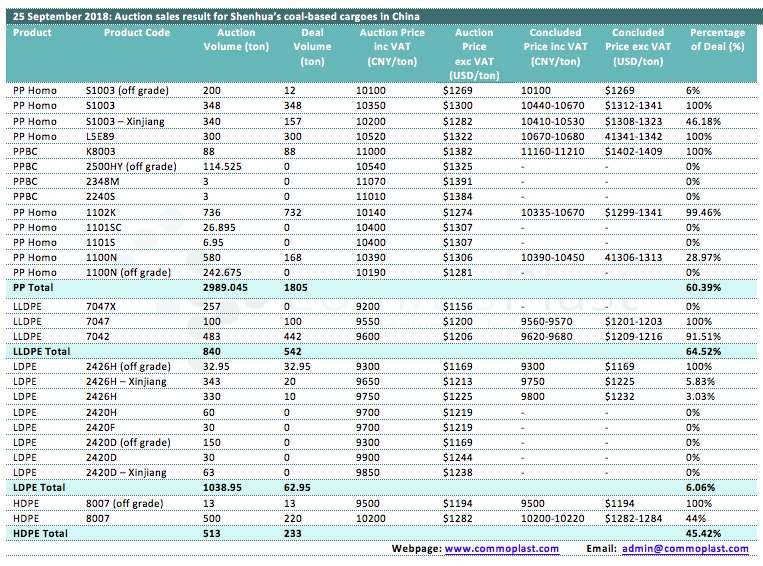Select the K8003 product code cell
The image size is (763, 566).
click(100, 151)
